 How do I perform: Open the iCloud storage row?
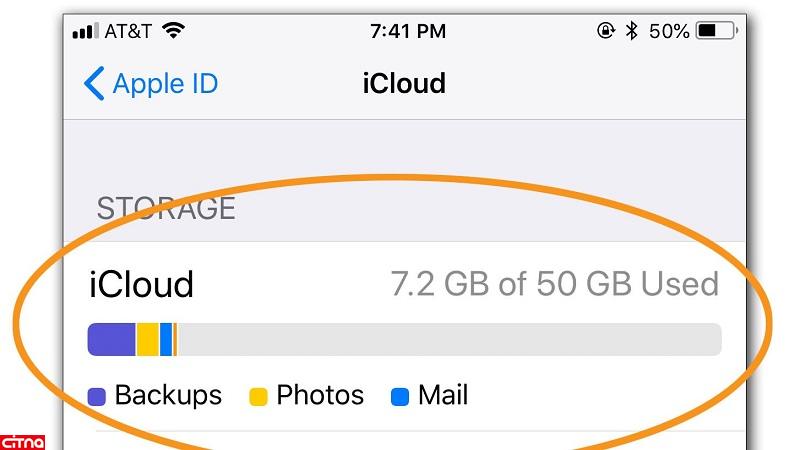point(405,337)
